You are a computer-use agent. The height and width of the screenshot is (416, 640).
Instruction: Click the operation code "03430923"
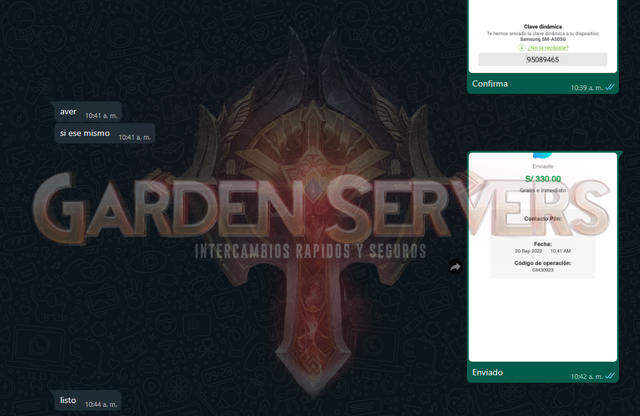point(542,270)
